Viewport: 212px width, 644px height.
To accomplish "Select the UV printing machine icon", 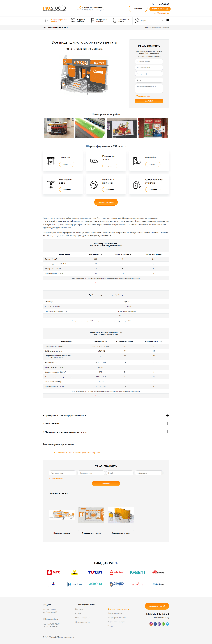I will (51, 161).
